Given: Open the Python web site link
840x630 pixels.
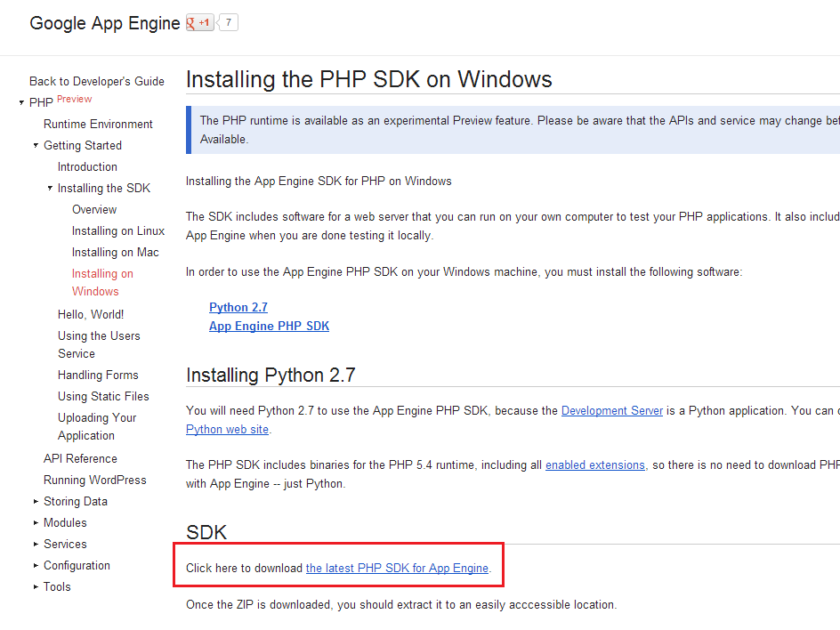Looking at the screenshot, I should [x=227, y=430].
